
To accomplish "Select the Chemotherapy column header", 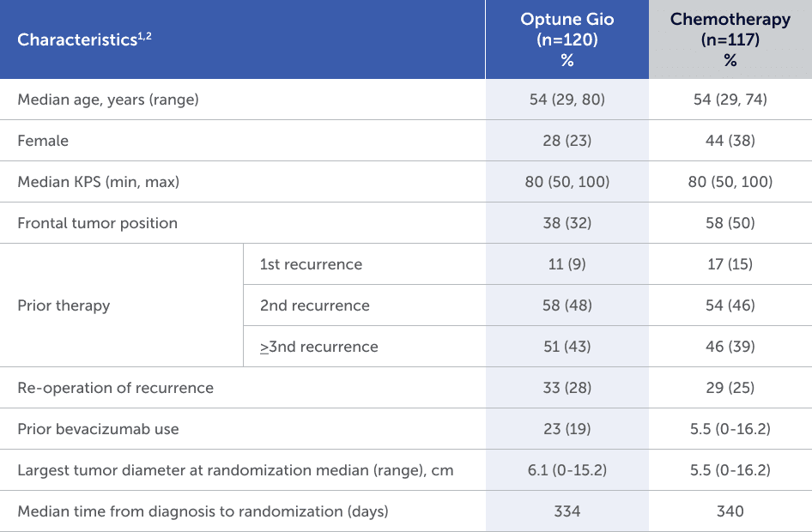I will [730, 39].
